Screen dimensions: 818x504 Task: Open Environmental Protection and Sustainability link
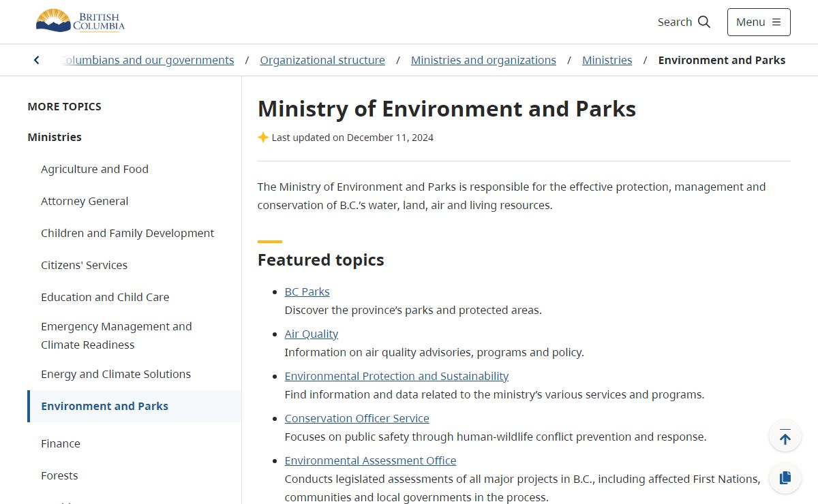pyautogui.click(x=397, y=376)
